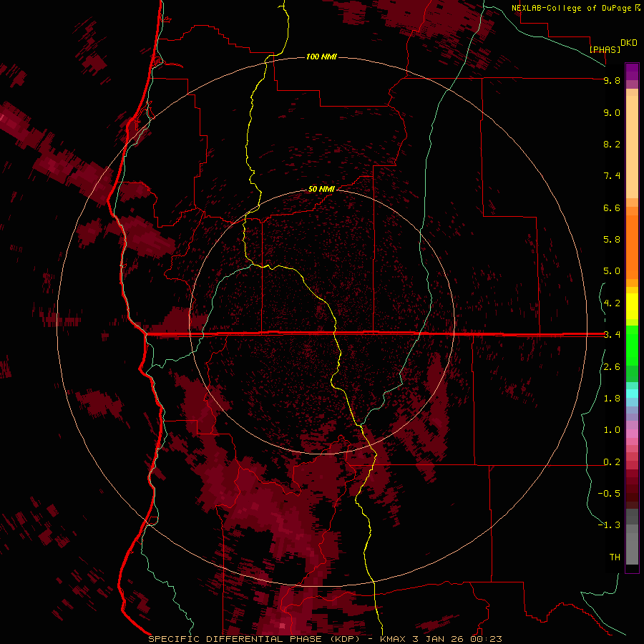Click the 1.8 color scale value
The width and height of the screenshot is (644, 644).
[x=612, y=399]
